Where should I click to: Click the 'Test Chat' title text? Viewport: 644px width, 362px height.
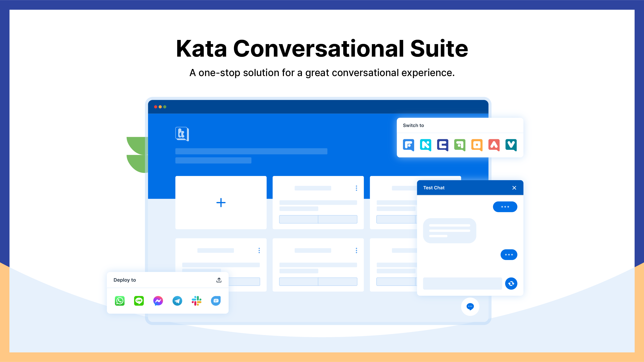(434, 188)
